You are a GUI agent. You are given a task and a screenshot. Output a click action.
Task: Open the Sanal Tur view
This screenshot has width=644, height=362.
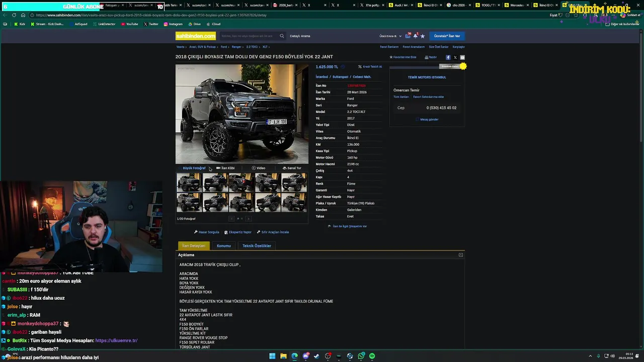tap(292, 168)
